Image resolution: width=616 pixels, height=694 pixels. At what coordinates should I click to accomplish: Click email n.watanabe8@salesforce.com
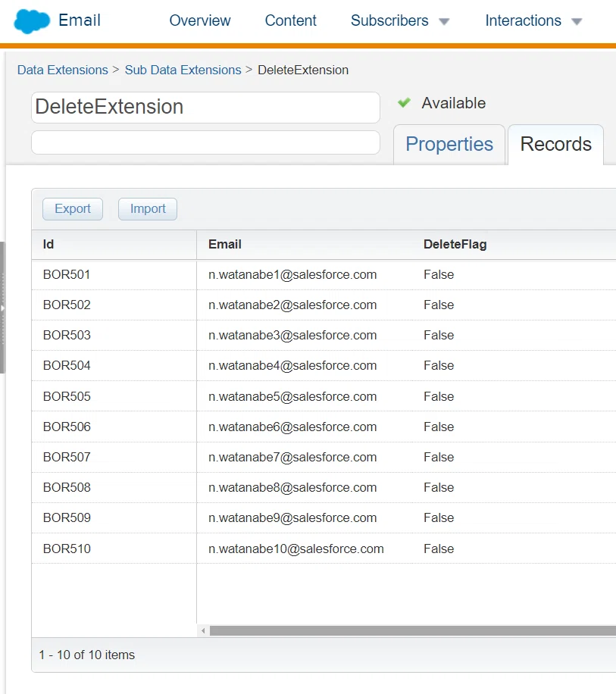292,488
